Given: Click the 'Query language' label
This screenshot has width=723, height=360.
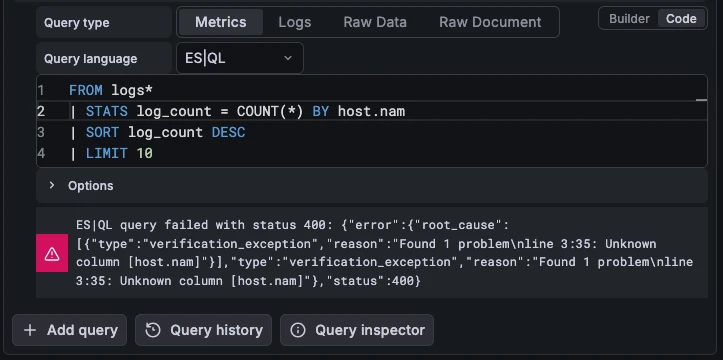Looking at the screenshot, I should (x=90, y=59).
